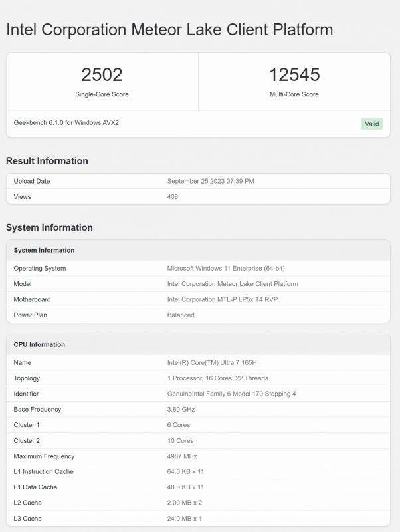Click the Maximum Frequency 4987 MHz value
Image resolution: width=400 pixels, height=532 pixels.
point(182,456)
